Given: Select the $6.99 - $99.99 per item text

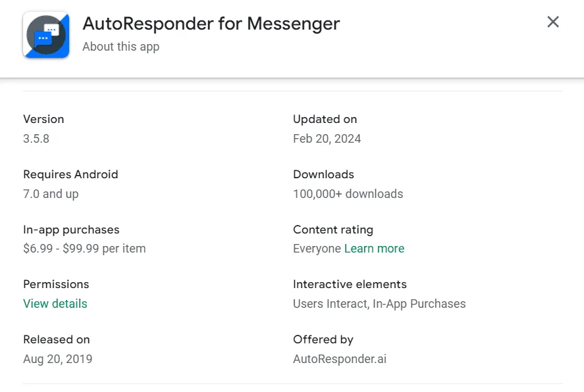Looking at the screenshot, I should click(x=84, y=249).
